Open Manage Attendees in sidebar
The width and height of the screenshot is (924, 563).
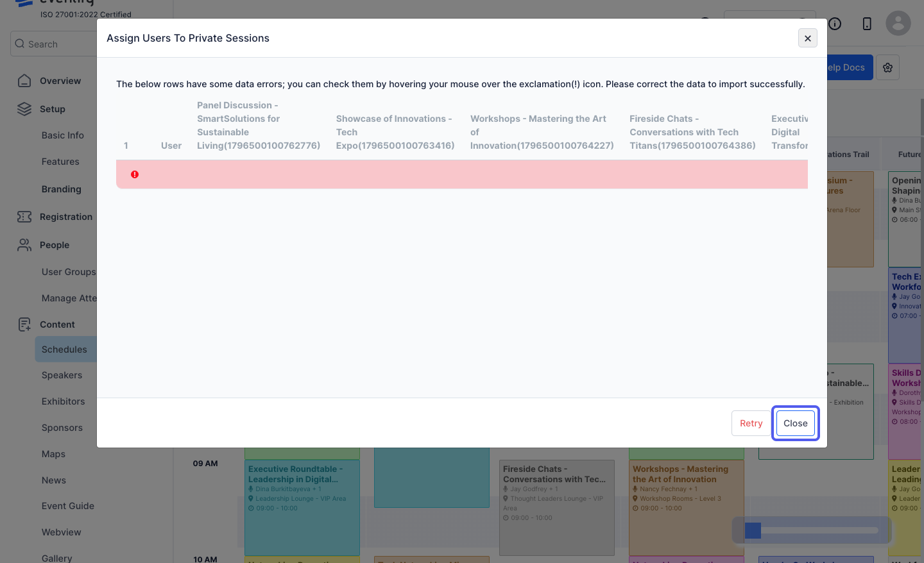point(69,298)
